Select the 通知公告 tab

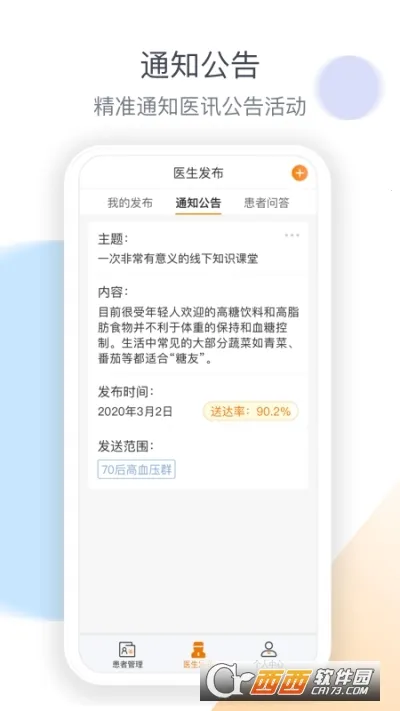tap(198, 203)
